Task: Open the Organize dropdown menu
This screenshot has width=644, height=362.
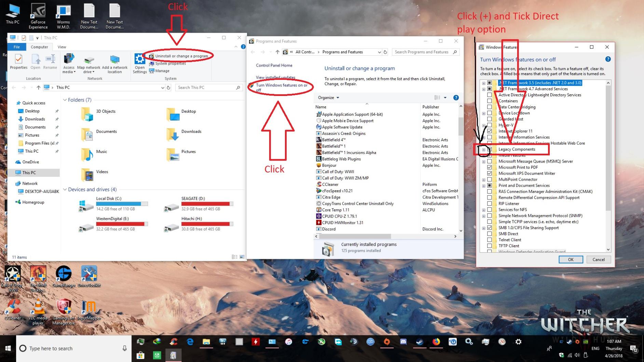Action: 328,98
